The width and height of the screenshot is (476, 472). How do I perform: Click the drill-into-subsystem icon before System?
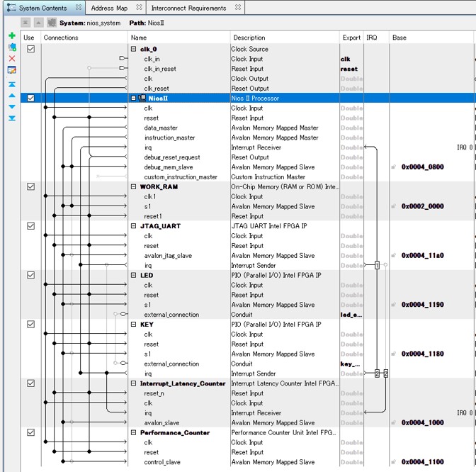[52, 23]
